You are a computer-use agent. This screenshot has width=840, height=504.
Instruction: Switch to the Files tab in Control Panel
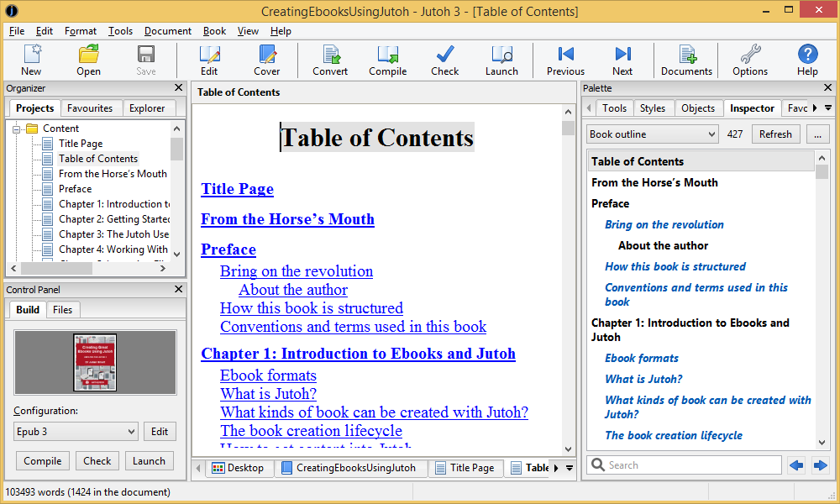click(x=63, y=309)
